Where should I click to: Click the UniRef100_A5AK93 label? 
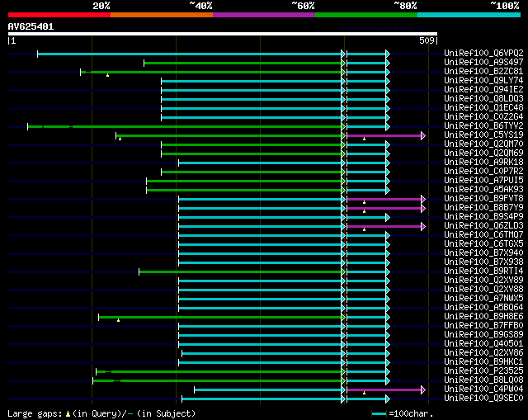(483, 190)
